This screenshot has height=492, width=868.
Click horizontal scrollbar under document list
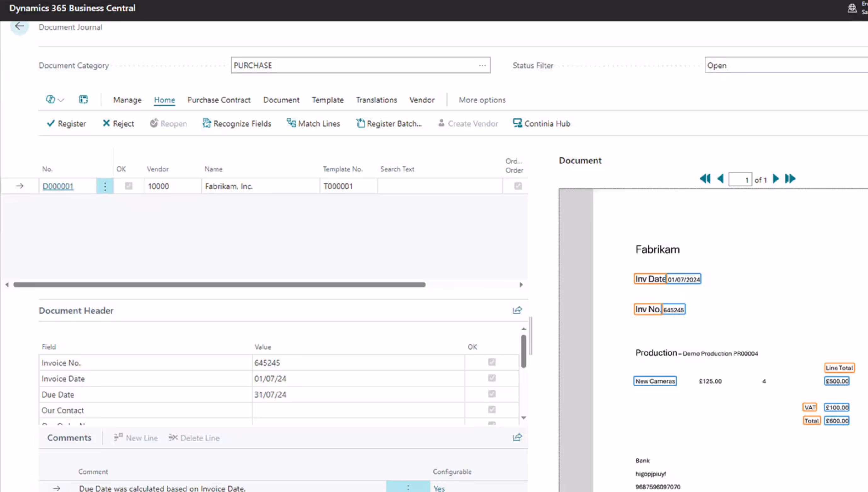pyautogui.click(x=219, y=284)
